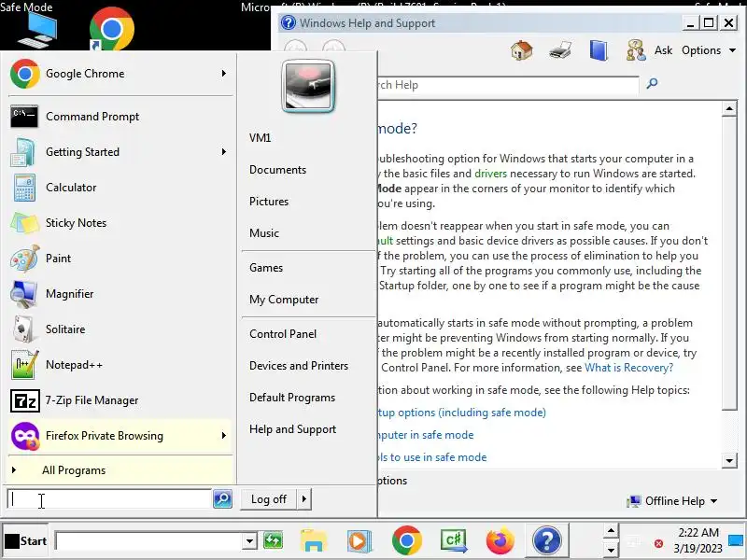
Task: Launch 7-Zip File Manager
Action: (x=120, y=400)
